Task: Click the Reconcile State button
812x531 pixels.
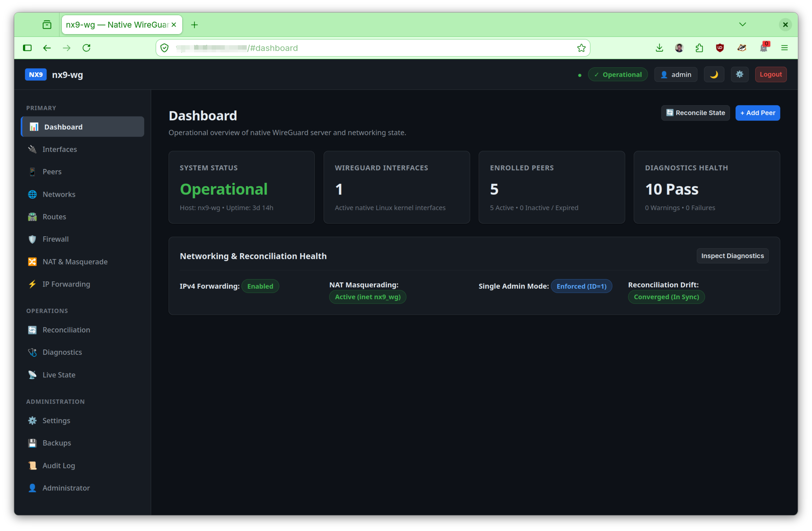Action: click(695, 113)
